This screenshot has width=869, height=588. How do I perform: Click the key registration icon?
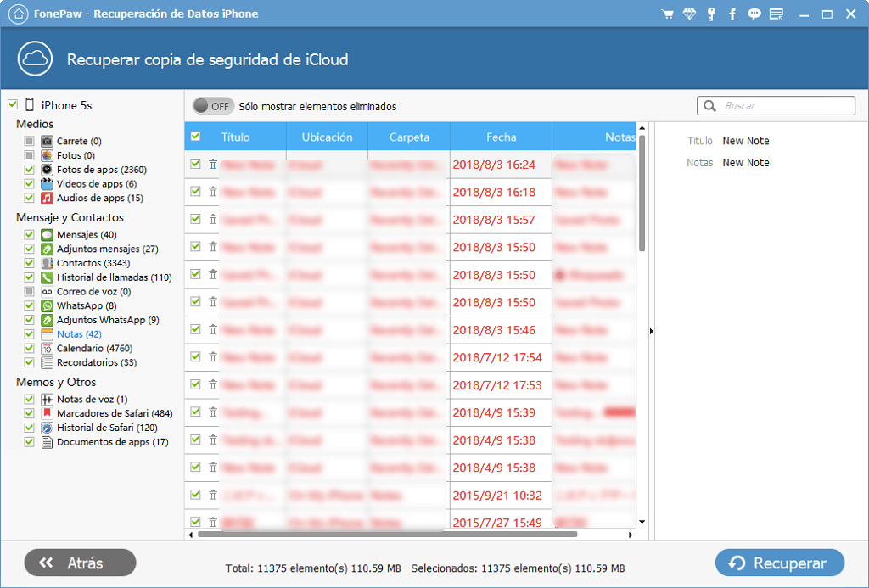711,14
